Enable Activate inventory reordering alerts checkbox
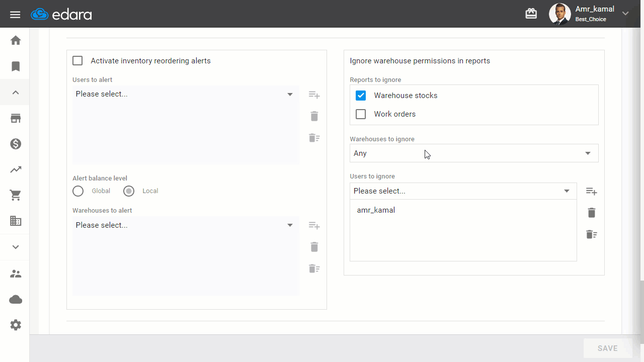This screenshot has width=644, height=362. 77,61
